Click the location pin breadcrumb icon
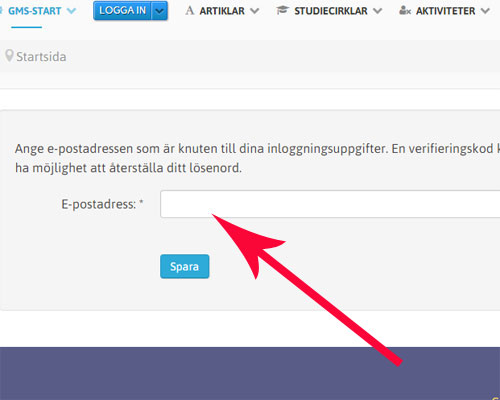 click(9, 56)
